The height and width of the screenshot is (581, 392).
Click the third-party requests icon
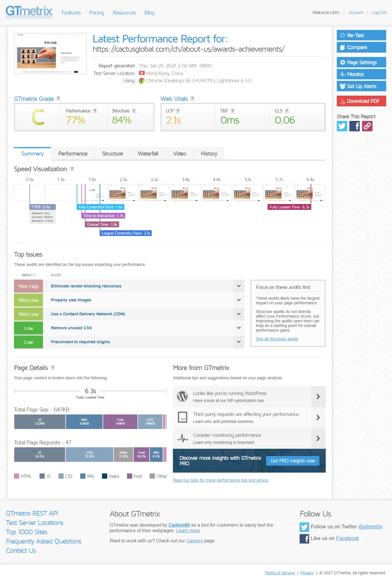182,417
